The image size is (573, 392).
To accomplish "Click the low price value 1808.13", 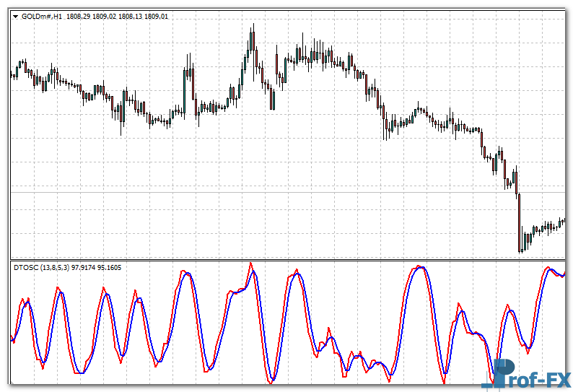I will coord(130,16).
